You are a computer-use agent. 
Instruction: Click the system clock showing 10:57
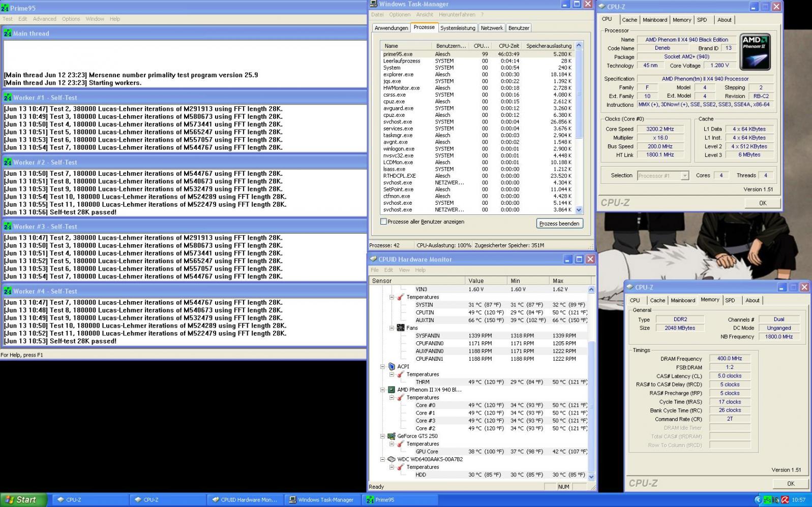(798, 500)
